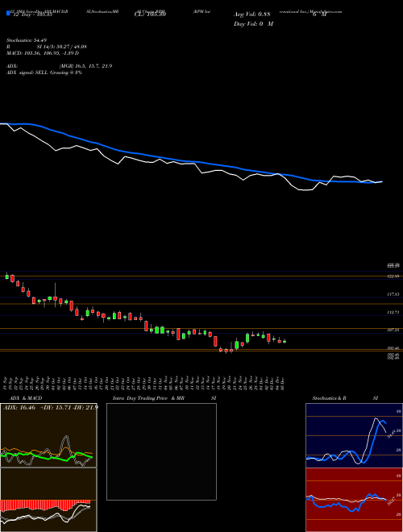Click the first green candlestick at chart start
403x532 pixels.
[6, 276]
